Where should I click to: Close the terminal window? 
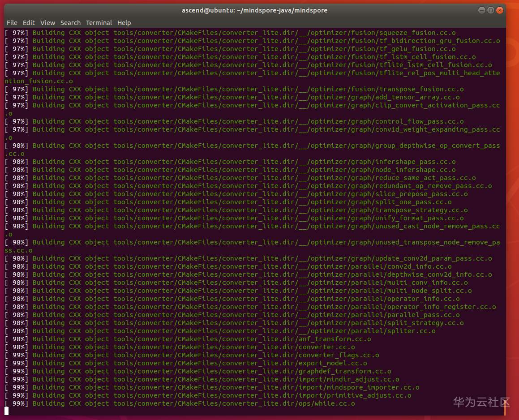pos(500,10)
